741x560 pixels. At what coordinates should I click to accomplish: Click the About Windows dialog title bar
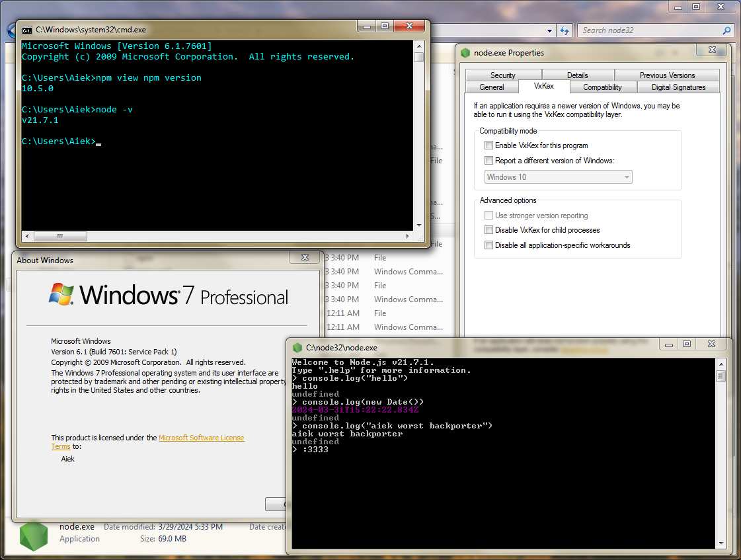pyautogui.click(x=151, y=260)
